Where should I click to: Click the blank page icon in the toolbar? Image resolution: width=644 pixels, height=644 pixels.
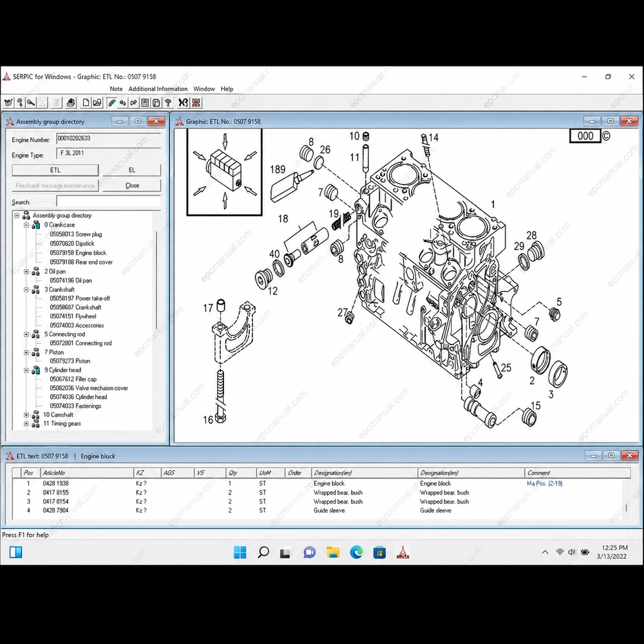[x=86, y=102]
